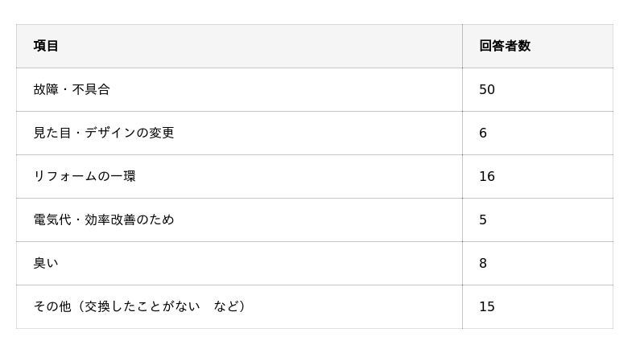Select the 電気代・効率改善のため cell
The height and width of the screenshot is (353, 644).
[104, 220]
